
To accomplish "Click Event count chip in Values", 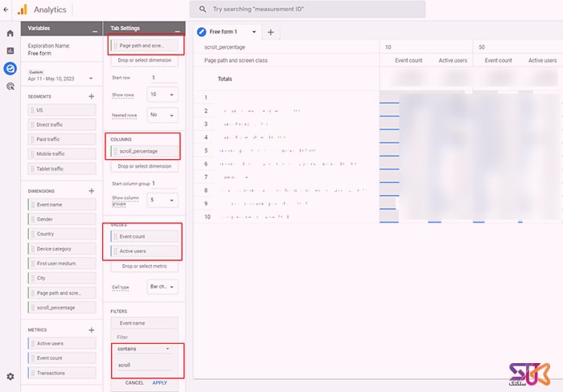I will click(x=144, y=237).
